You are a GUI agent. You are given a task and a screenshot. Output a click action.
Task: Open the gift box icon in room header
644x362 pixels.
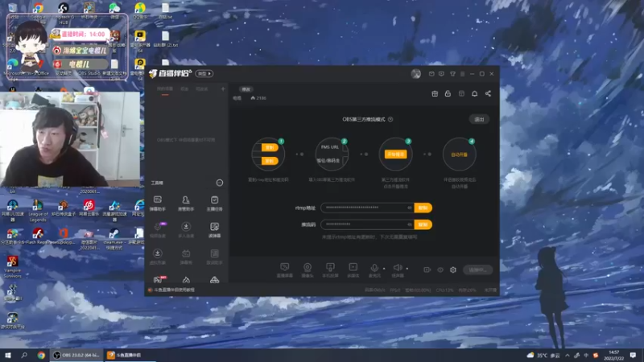435,93
